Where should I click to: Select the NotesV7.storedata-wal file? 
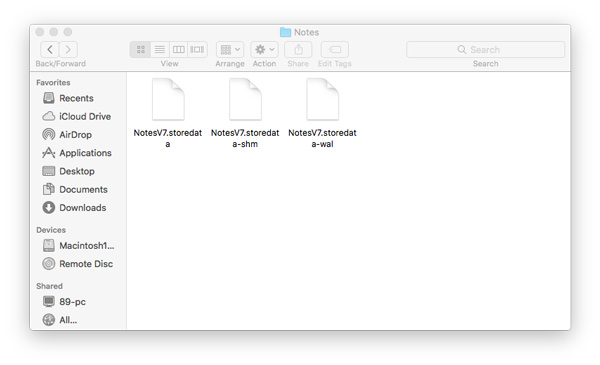point(323,113)
